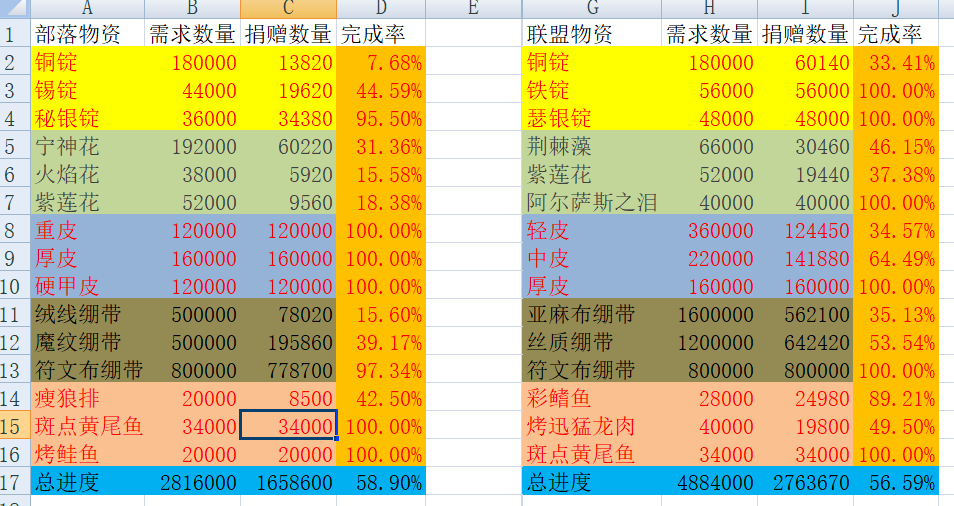This screenshot has width=954, height=506.
Task: Click the 部落物资 header cell
Action: click(87, 34)
